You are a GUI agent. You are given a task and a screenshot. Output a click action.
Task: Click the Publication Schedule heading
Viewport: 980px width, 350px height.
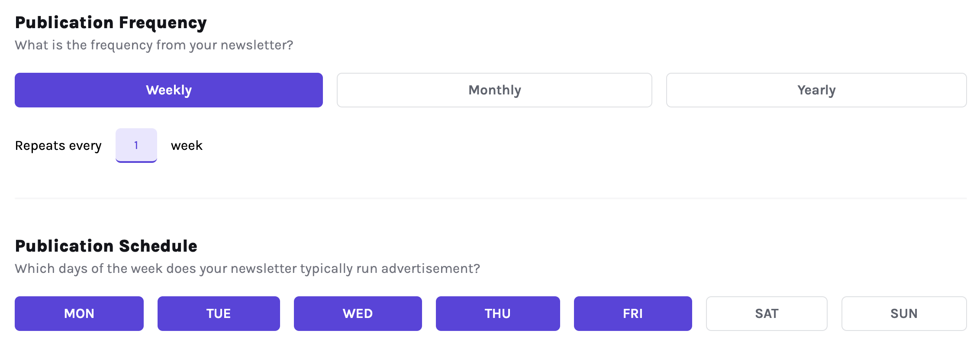106,246
